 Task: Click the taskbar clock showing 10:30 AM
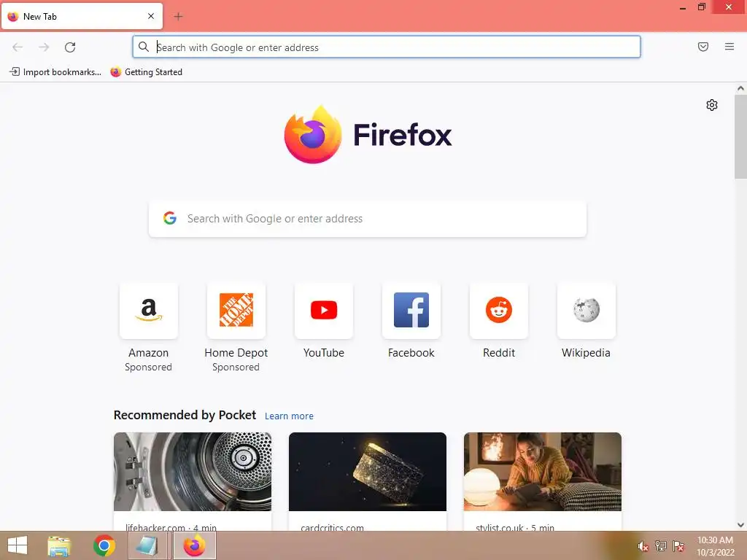[x=715, y=546]
